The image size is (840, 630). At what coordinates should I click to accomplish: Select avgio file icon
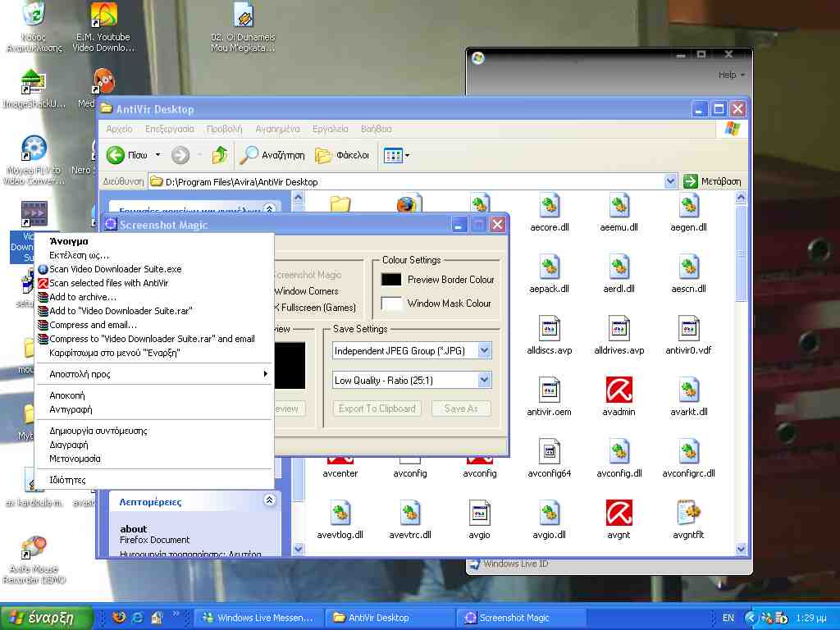pos(479,513)
